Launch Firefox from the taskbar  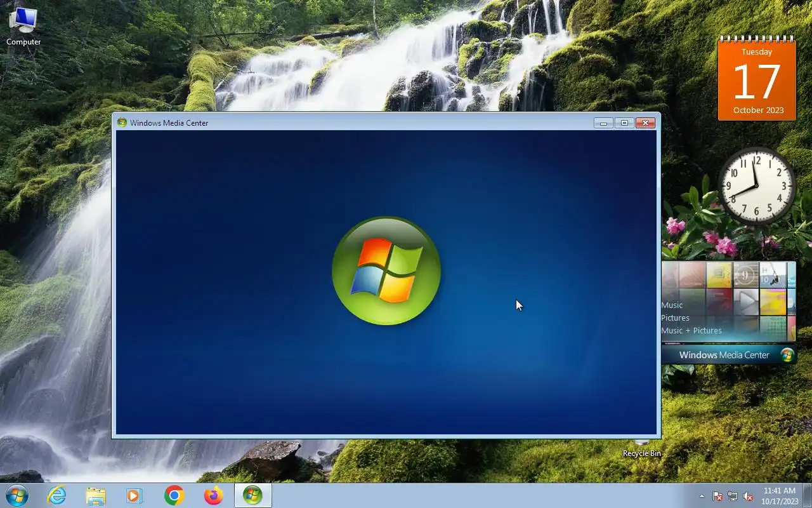pyautogui.click(x=213, y=495)
